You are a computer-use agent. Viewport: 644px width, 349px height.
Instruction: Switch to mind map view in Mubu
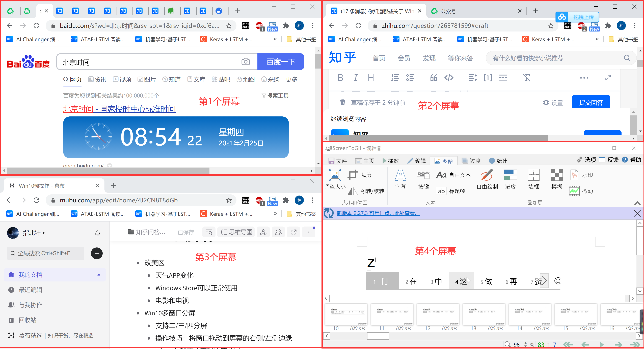click(x=236, y=232)
